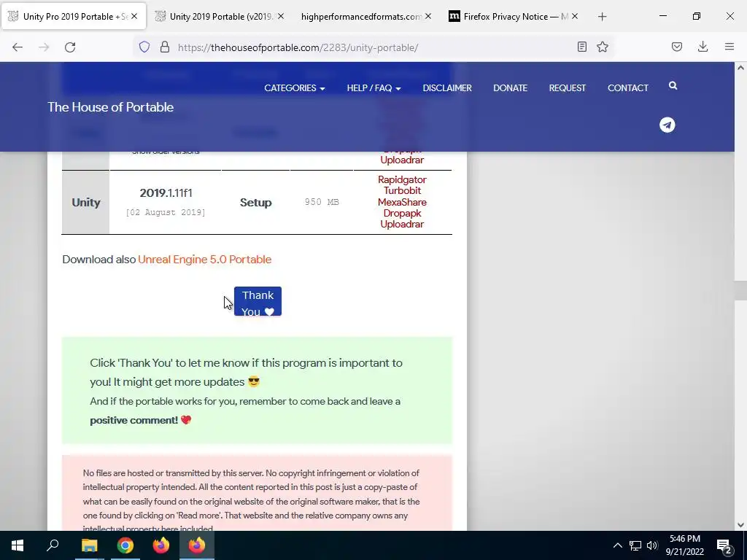Image resolution: width=747 pixels, height=560 pixels.
Task: Open the DISCLAIMER page
Action: (x=447, y=88)
